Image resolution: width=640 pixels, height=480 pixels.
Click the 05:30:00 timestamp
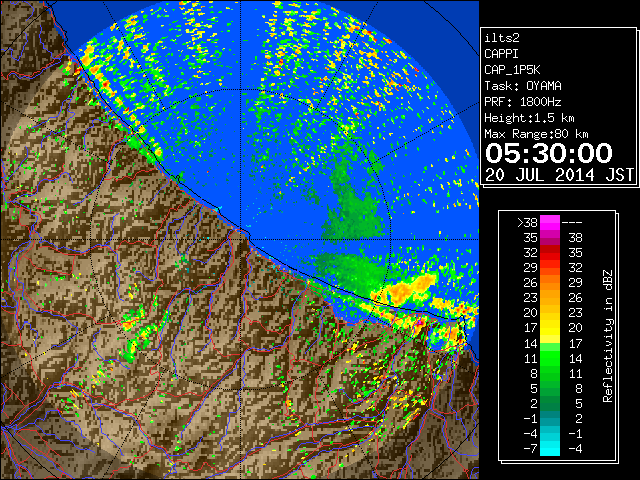[549, 153]
